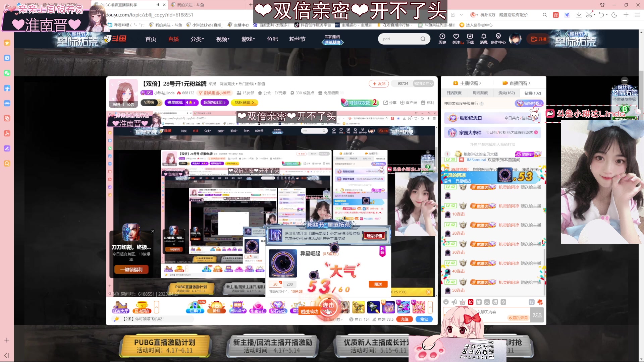Expand the 家园大事件 pink arrow
644x362 pixels.
pyautogui.click(x=536, y=132)
